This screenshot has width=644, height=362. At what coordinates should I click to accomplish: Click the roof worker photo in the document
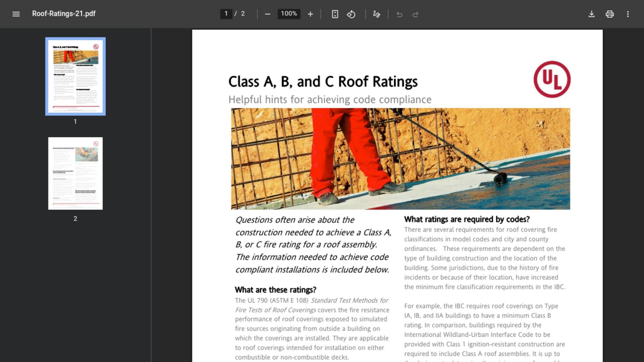401,159
